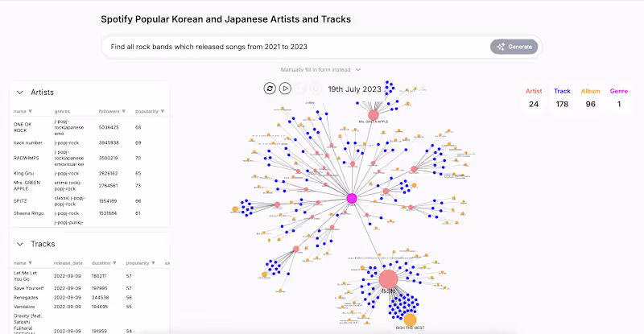Select Mrs. GREEN APPLE table row
Image resolution: width=644 pixels, height=334 pixels.
89,186
